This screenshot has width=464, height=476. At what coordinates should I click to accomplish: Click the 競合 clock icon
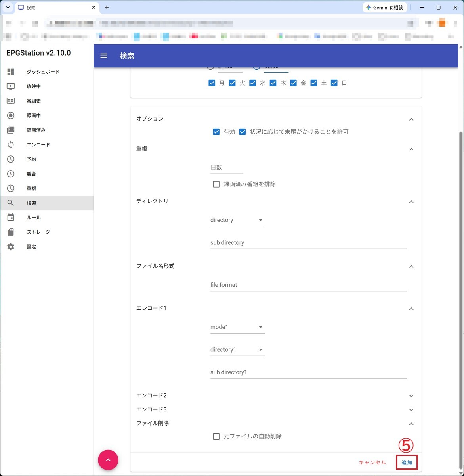(11, 174)
